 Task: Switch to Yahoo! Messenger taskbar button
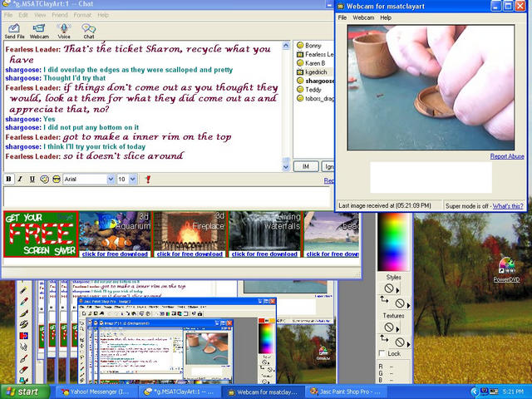[x=96, y=392]
